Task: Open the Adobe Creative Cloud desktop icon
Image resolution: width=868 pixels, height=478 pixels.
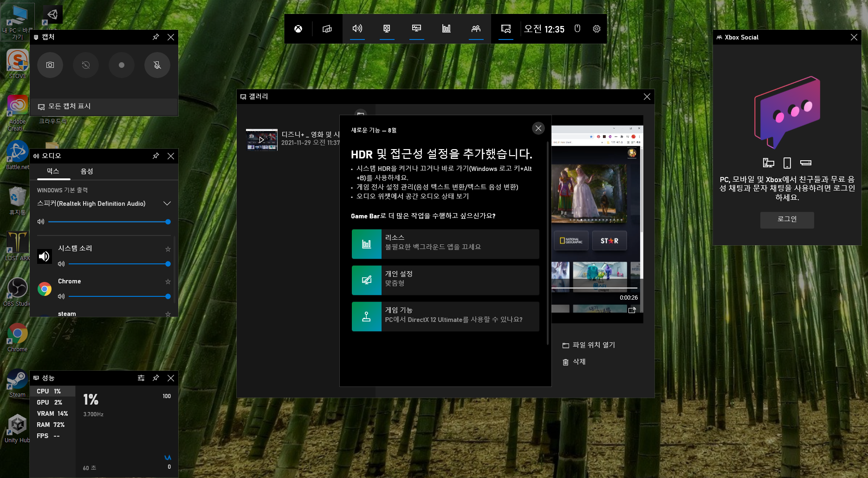Action: 18,113
